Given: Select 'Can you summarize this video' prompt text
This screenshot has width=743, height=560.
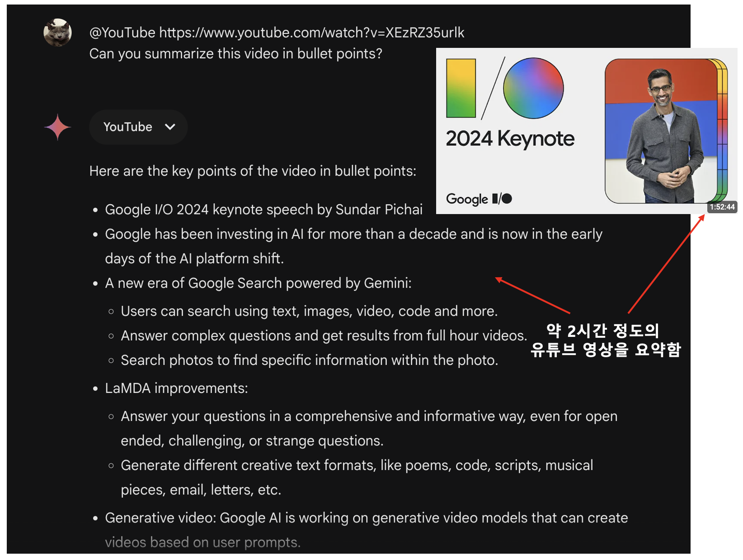Looking at the screenshot, I should [236, 53].
